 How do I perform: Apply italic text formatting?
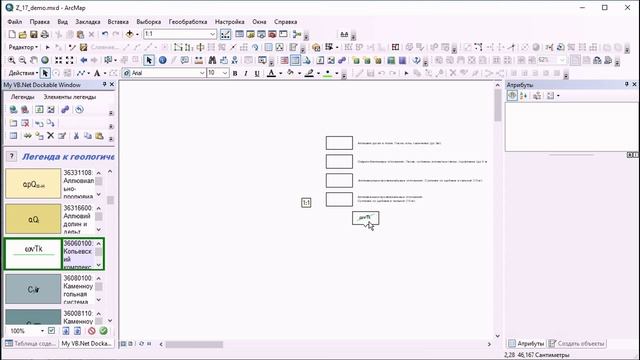point(246,73)
